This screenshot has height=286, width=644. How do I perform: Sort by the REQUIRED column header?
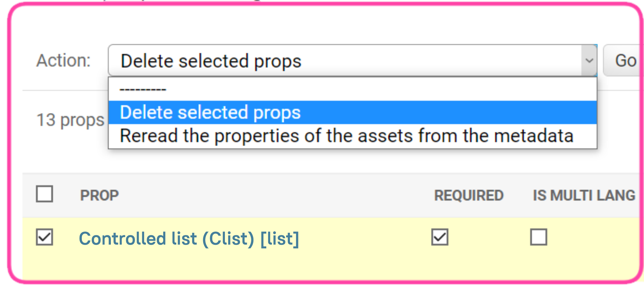469,195
